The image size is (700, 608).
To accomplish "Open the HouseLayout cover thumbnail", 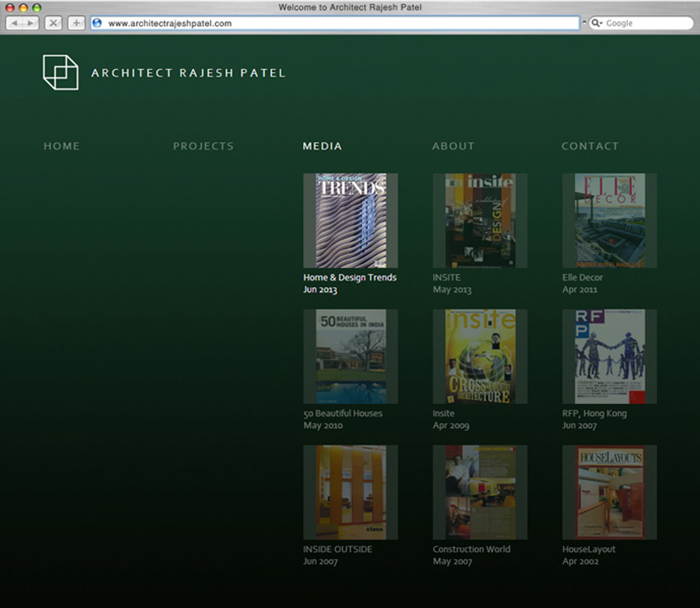I will click(609, 492).
